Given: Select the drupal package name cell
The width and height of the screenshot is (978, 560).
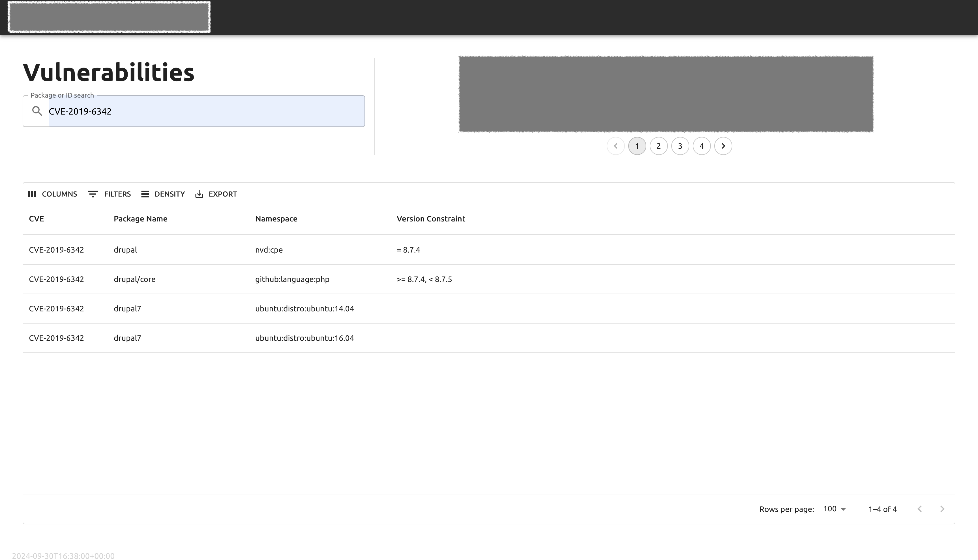Looking at the screenshot, I should pyautogui.click(x=125, y=250).
